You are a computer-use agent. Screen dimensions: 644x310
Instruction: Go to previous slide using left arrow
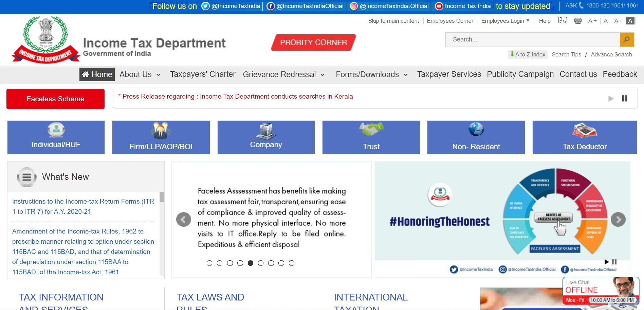click(x=184, y=220)
